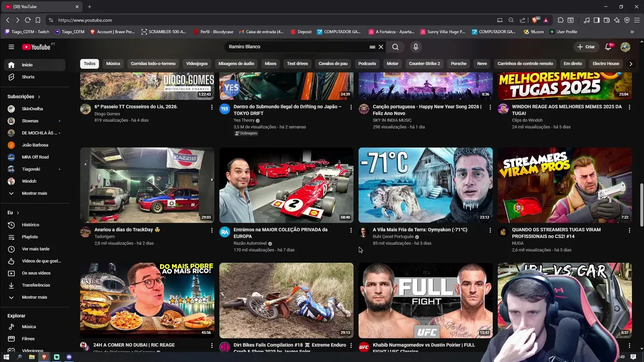Select the Corridas todo-o-terreno chip
This screenshot has height=362, width=644.
click(x=153, y=64)
